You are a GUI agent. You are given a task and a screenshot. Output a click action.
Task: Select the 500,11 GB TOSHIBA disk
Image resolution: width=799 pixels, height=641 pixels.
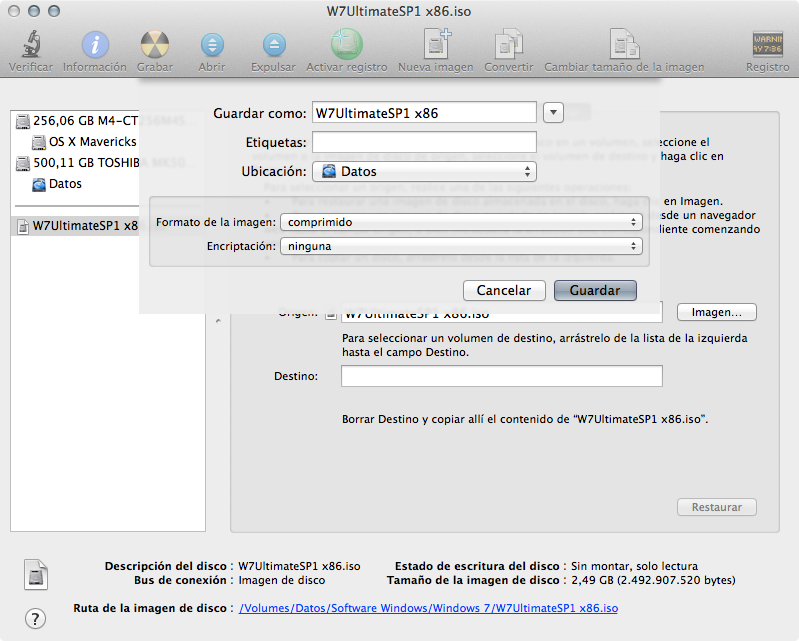tap(77, 163)
